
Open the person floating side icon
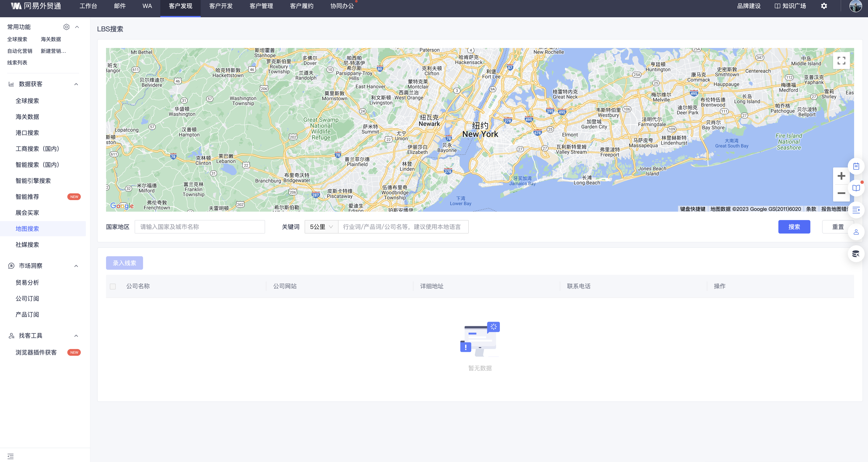pos(856,232)
